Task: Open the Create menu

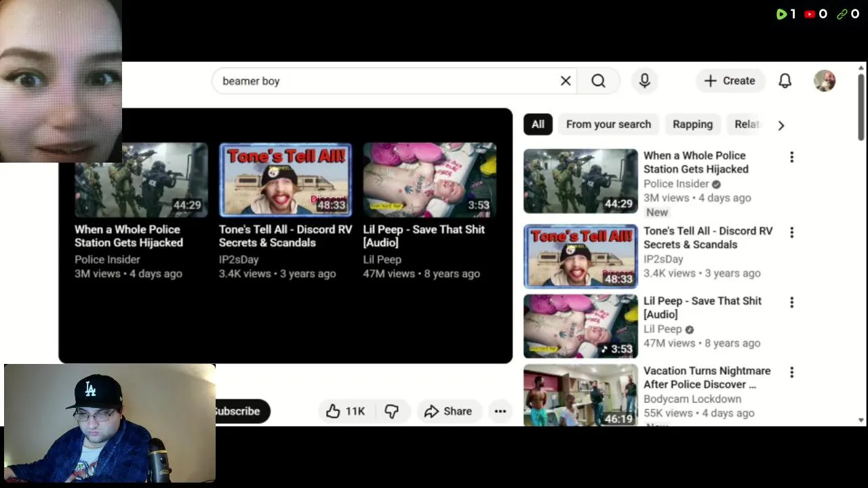Action: [x=730, y=81]
